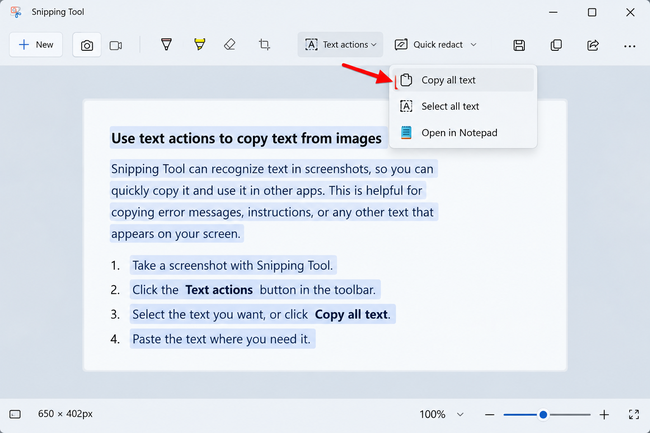Click 'Take a screenshot with Snipping Tool.'

point(233,265)
